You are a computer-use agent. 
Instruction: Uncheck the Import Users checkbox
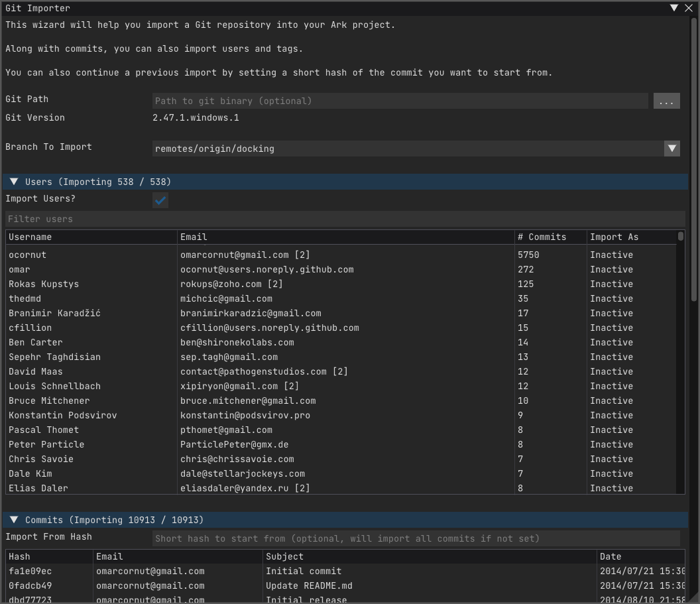[x=160, y=200]
